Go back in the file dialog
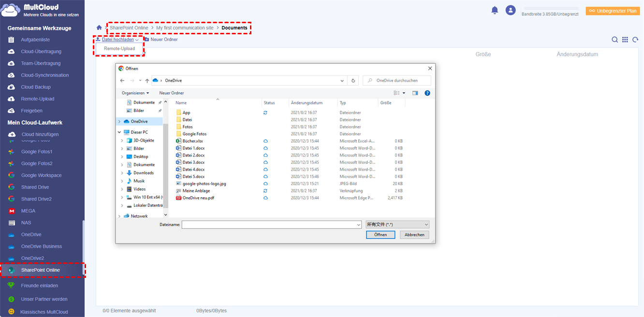Image resolution: width=644 pixels, height=317 pixels. tap(122, 81)
